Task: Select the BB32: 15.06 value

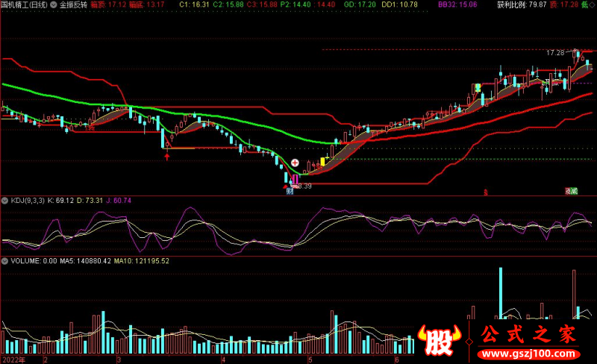Action: pyautogui.click(x=457, y=5)
